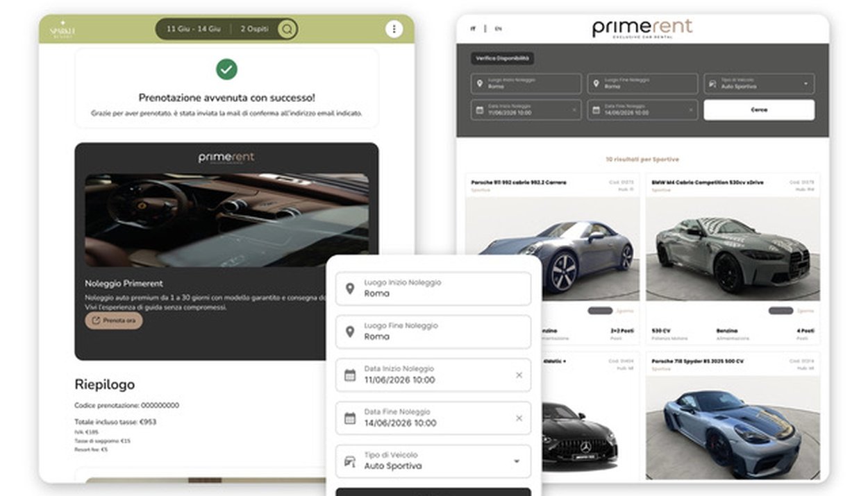Click 'Tasse di soggiorno €15' line
This screenshot has width=868, height=496.
[102, 441]
